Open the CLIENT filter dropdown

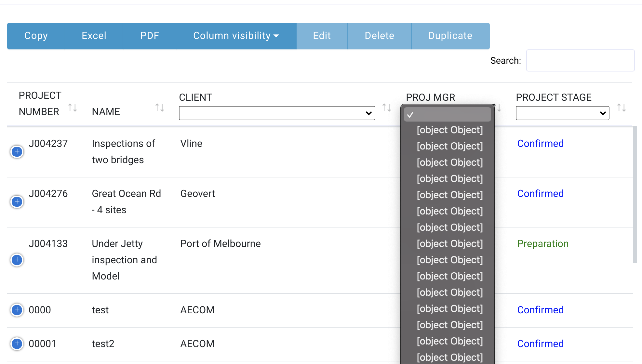[x=276, y=113]
